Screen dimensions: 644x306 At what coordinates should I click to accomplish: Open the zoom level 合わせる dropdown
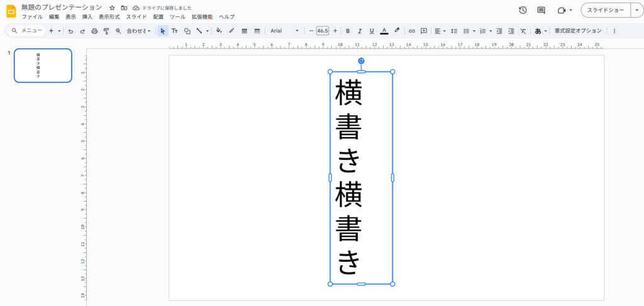point(138,30)
